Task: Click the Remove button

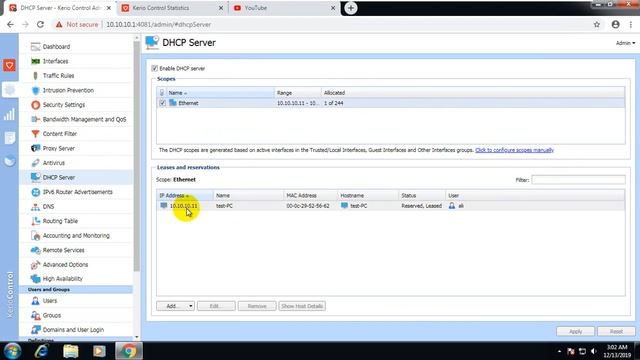Action: 257,306
